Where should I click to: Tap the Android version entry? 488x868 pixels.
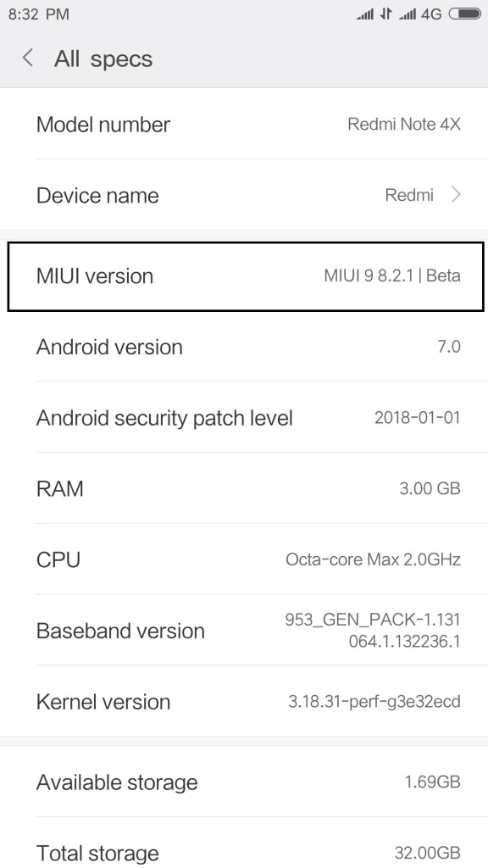click(x=244, y=347)
